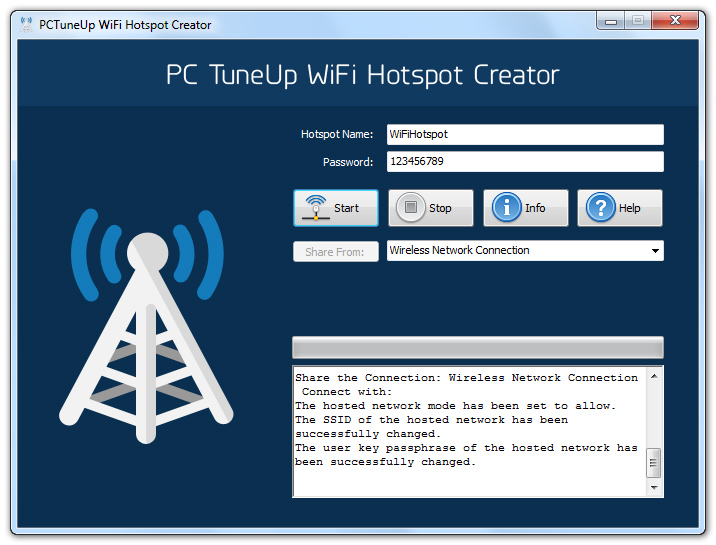Click the gray progress bar
This screenshot has height=545, width=716.
[478, 348]
